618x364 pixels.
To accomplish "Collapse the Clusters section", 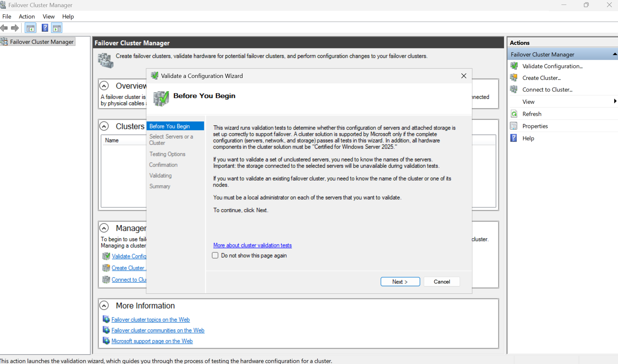I will 104,126.
